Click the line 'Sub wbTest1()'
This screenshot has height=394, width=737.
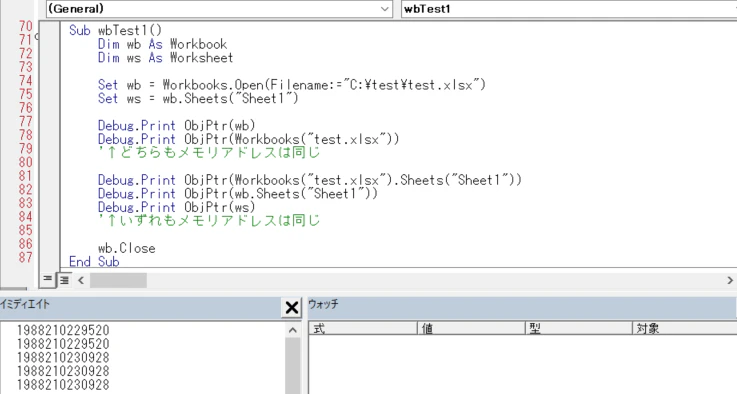click(115, 31)
